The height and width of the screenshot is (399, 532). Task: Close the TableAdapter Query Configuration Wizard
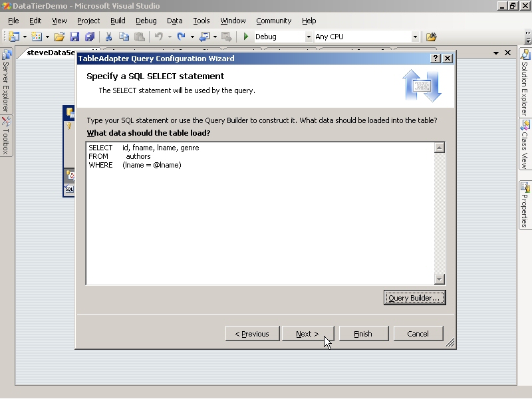tap(448, 59)
